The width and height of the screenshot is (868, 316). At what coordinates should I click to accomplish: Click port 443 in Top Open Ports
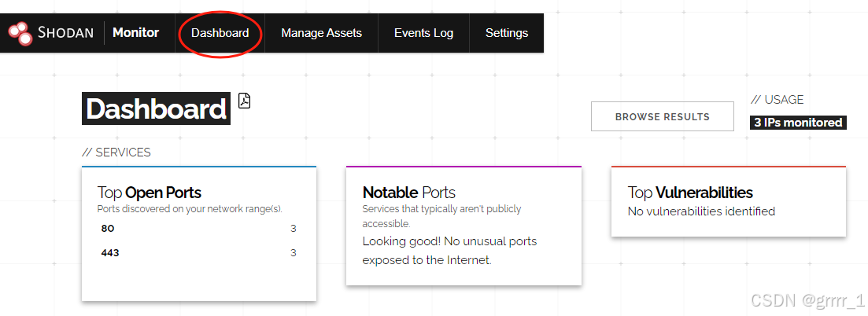(x=110, y=253)
